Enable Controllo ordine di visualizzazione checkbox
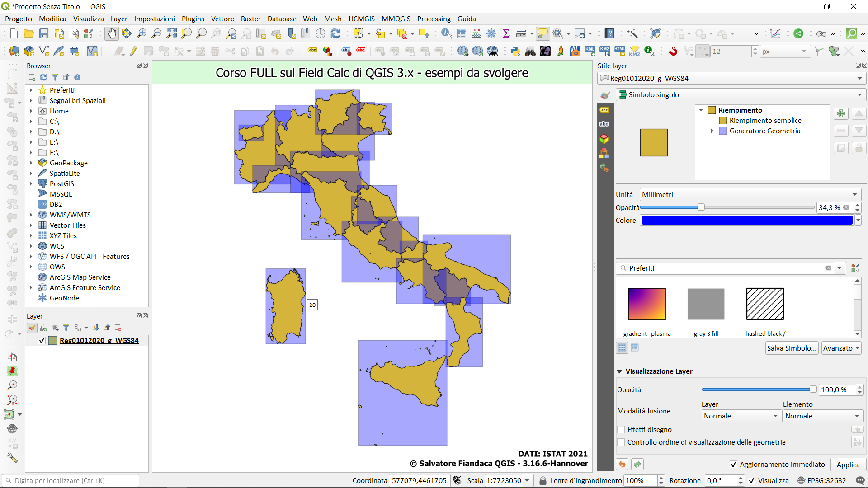The image size is (868, 488). click(621, 442)
